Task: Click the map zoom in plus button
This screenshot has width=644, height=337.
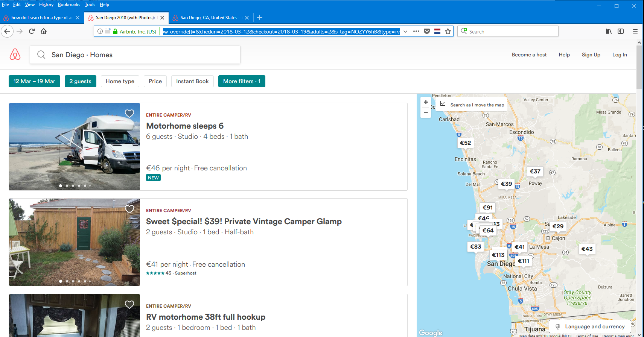Action: coord(426,102)
